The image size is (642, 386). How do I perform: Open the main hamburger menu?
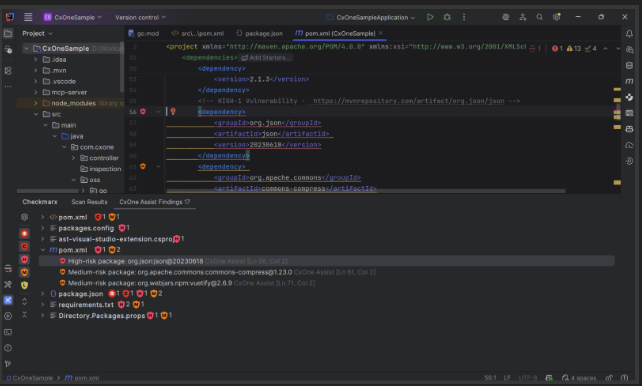(x=28, y=17)
